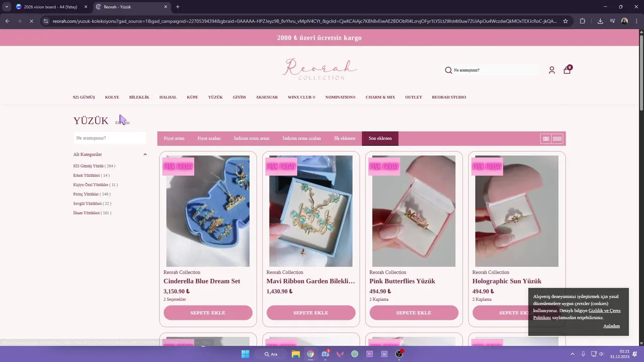
Task: Filter by Kişiye Özel Yüzükler category
Action: [x=96, y=185]
